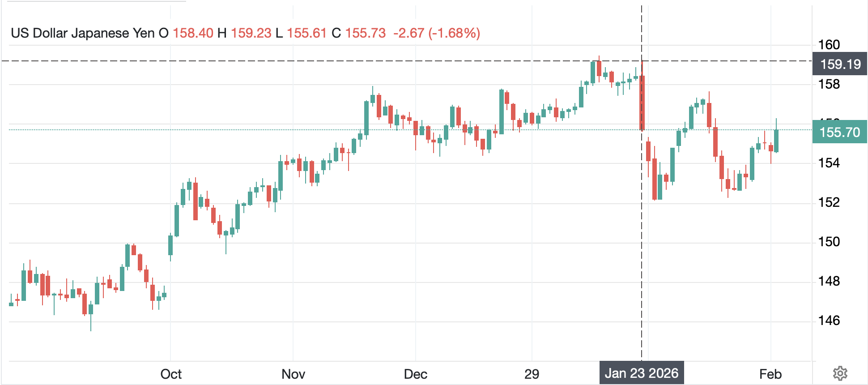This screenshot has width=868, height=385.
Task: Click the close value 155.73
Action: (365, 33)
